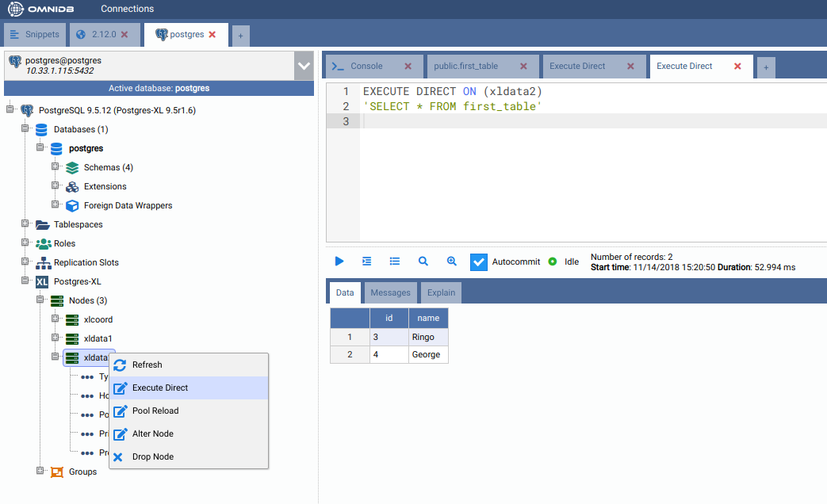Viewport: 827px width, 504px height.
Task: Click the OmniDB logo icon
Action: (x=16, y=9)
